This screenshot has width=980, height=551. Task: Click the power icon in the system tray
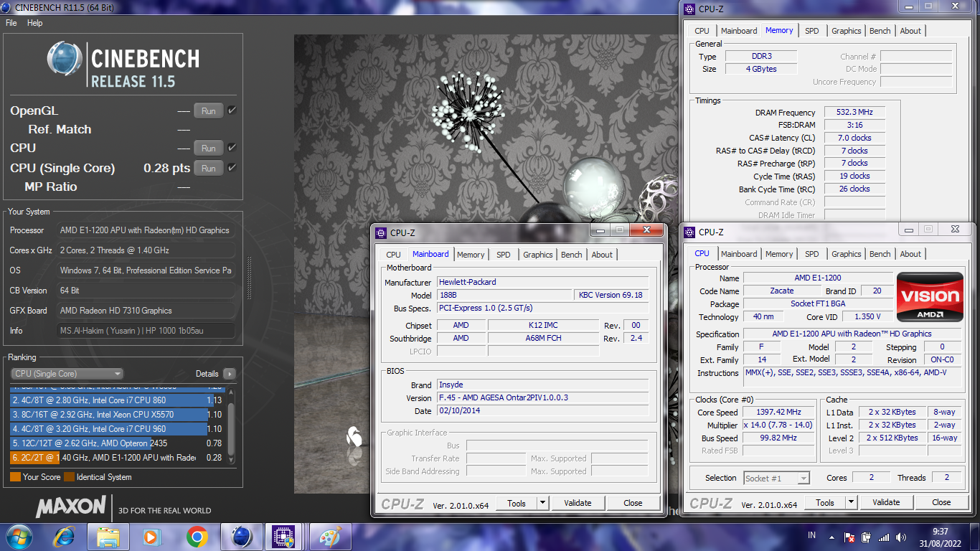pyautogui.click(x=867, y=537)
